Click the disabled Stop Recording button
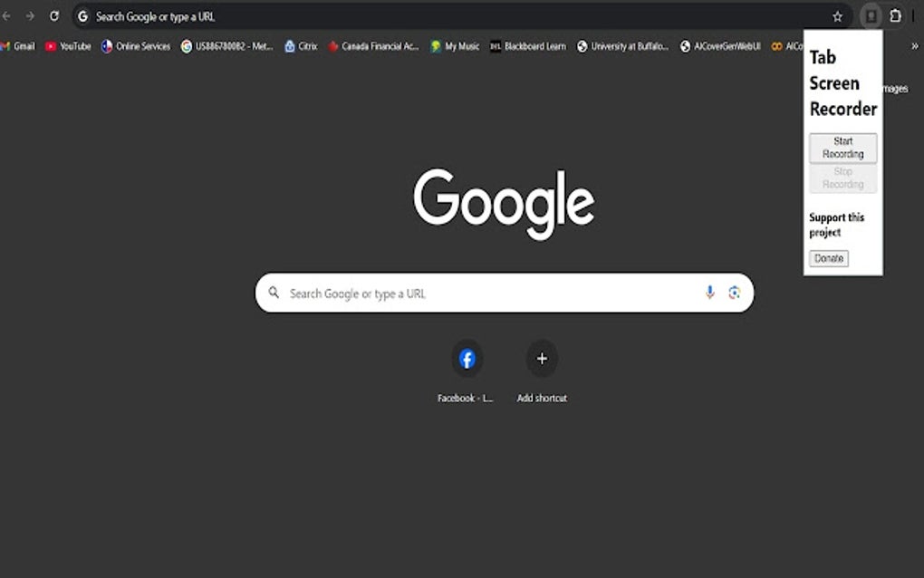924x578 pixels. (842, 178)
